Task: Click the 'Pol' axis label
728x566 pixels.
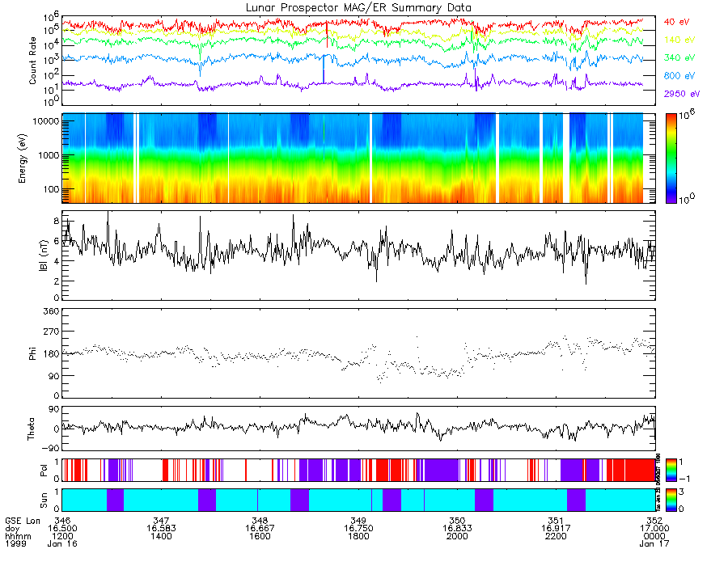Action: tap(43, 471)
